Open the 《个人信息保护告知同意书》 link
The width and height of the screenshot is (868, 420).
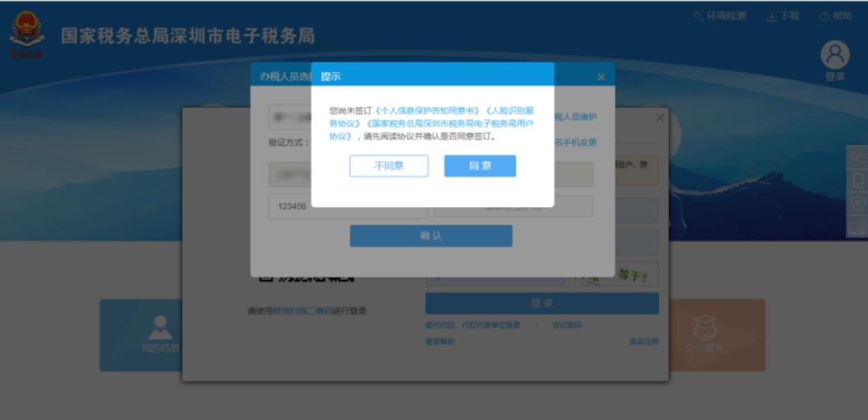(427, 109)
